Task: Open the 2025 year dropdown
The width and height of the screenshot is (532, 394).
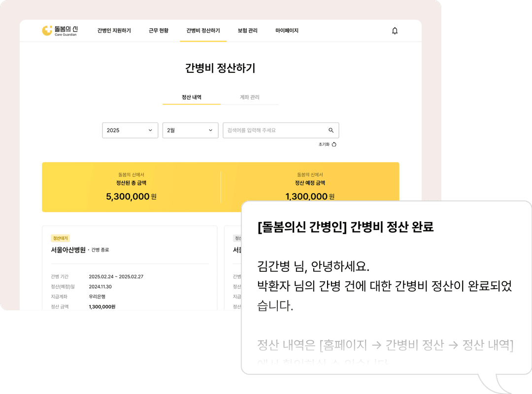Action: click(x=130, y=131)
